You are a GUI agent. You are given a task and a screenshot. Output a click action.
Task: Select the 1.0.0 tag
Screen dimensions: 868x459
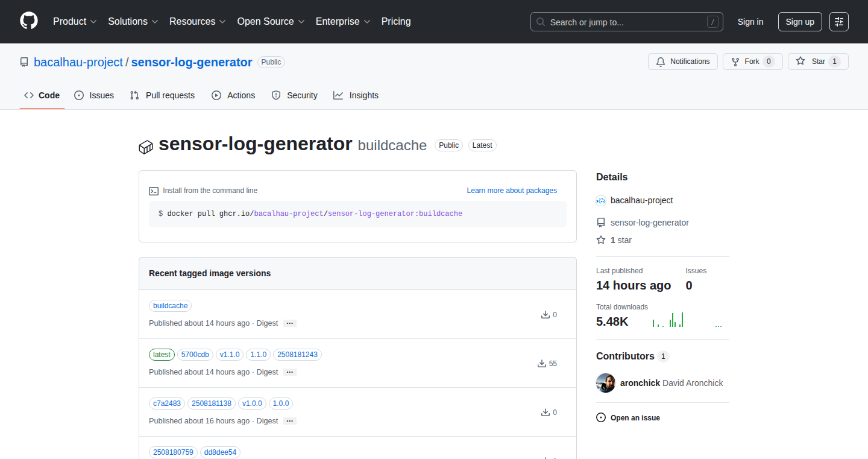(x=281, y=404)
